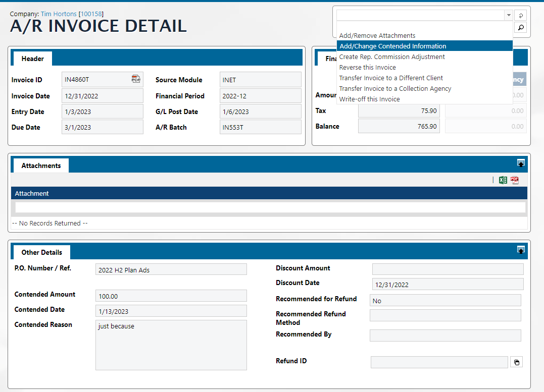Screen dimensions: 544x392
Task: Click the Refund ID lookup icon
Action: 516,362
